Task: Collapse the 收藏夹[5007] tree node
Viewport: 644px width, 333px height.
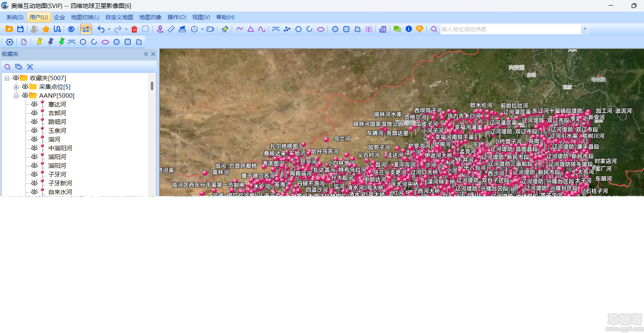Action: pyautogui.click(x=7, y=78)
